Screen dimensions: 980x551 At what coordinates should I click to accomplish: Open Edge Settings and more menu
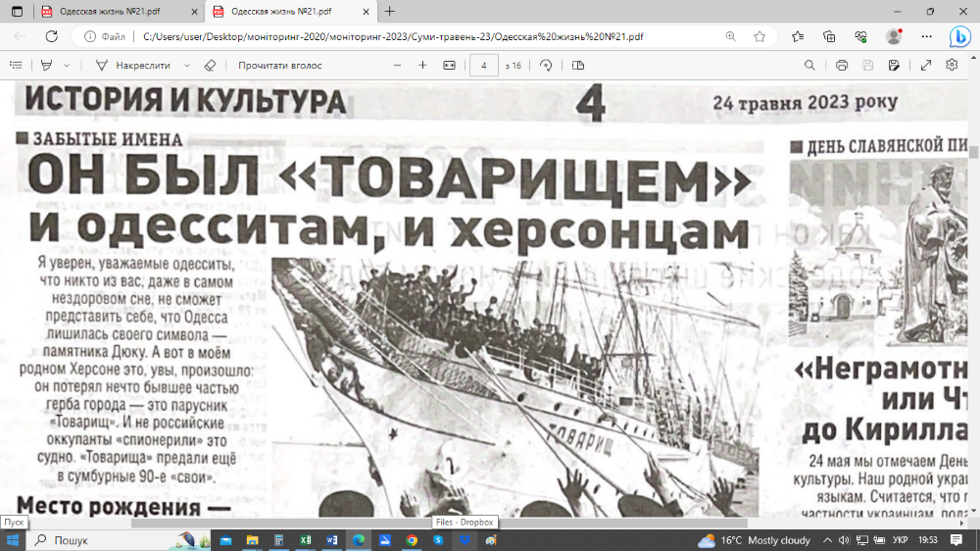point(926,36)
